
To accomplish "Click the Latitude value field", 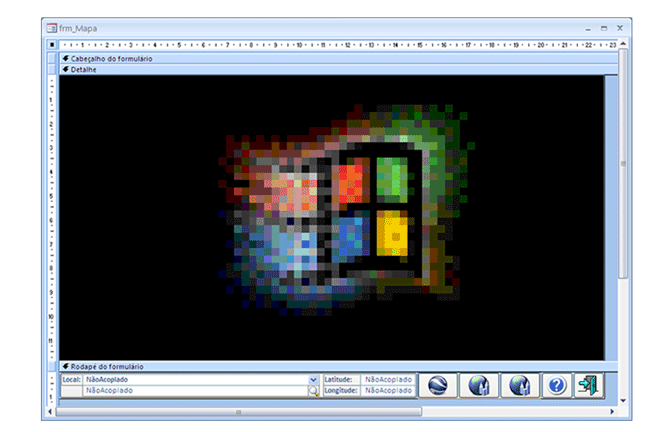I will click(388, 379).
